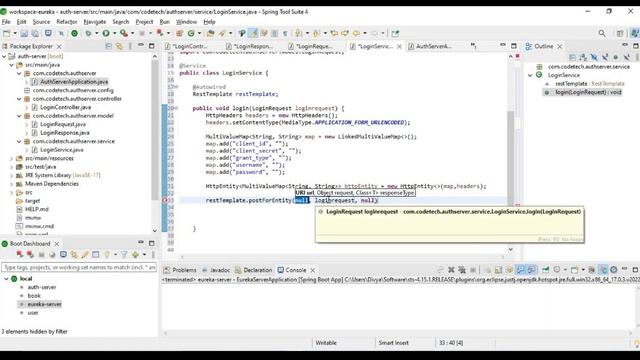The image size is (640, 360).
Task: Click the Sort icon in Outline toolbar
Action: click(583, 58)
